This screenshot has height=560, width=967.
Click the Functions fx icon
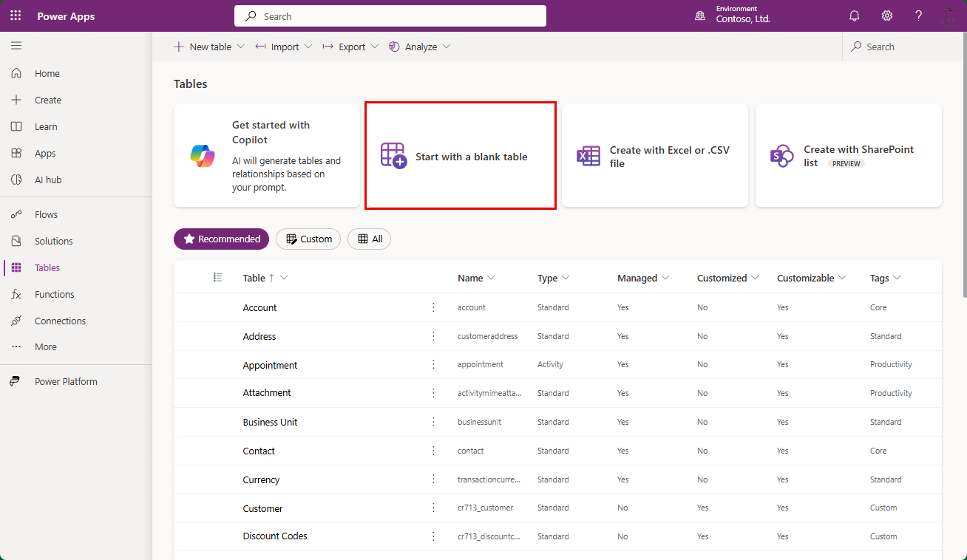point(16,294)
